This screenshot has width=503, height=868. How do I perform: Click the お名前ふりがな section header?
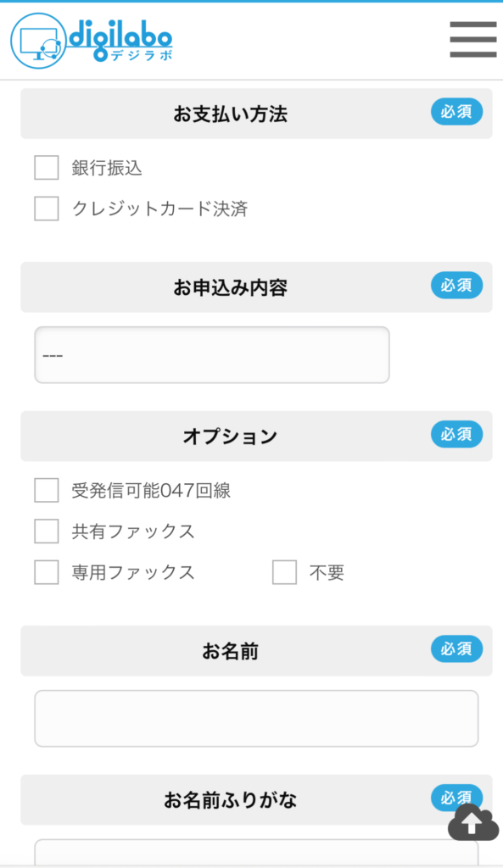[256, 800]
